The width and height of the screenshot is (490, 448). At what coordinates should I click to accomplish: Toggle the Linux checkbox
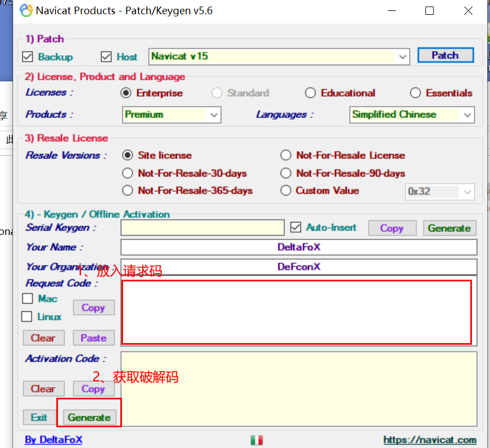click(27, 316)
